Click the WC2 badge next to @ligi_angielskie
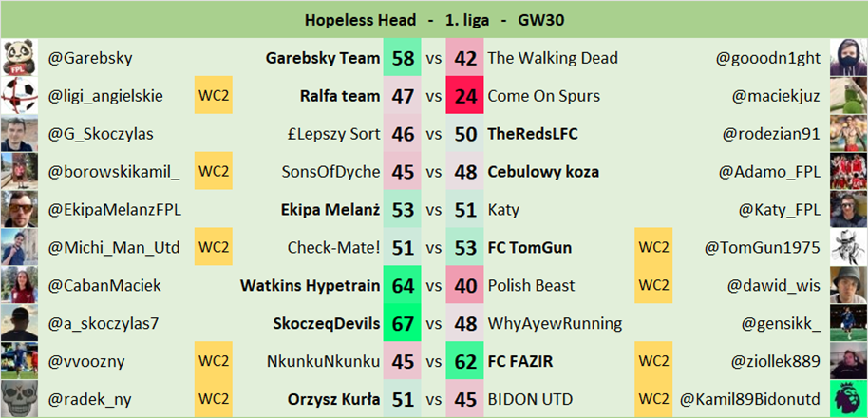 coord(214,96)
